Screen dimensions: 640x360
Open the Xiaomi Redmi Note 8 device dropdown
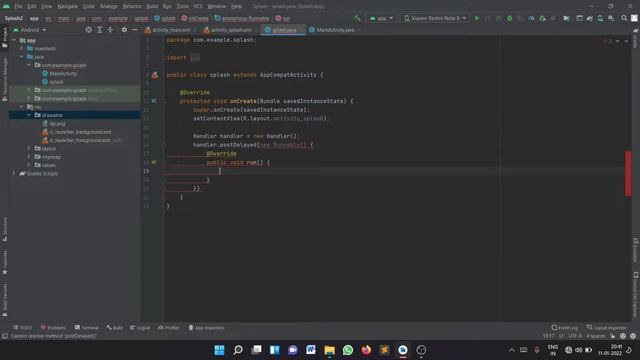point(435,18)
